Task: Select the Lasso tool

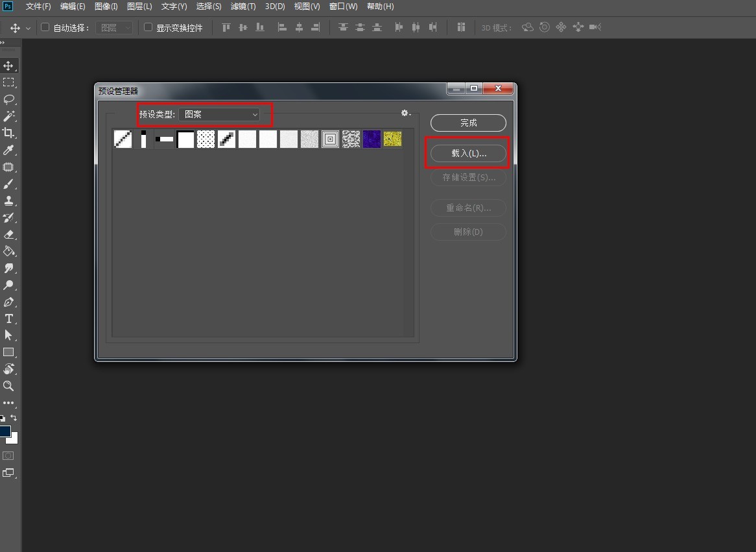Action: pyautogui.click(x=8, y=99)
